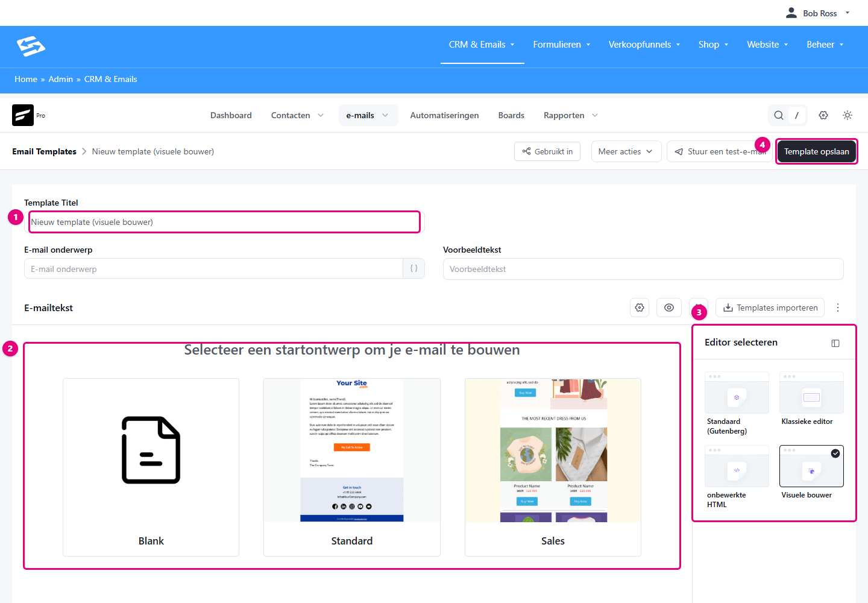Expand the Rapporten submenu
This screenshot has width=868, height=603.
coord(570,115)
